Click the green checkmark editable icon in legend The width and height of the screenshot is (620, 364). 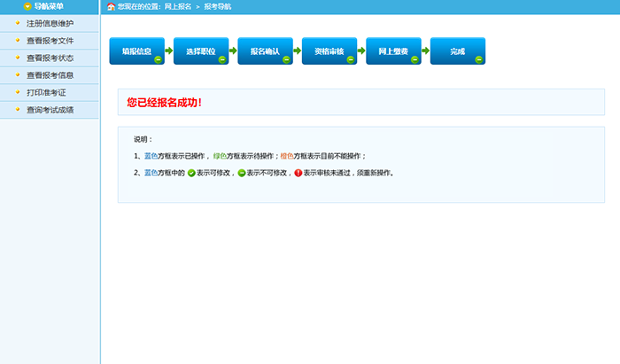190,174
